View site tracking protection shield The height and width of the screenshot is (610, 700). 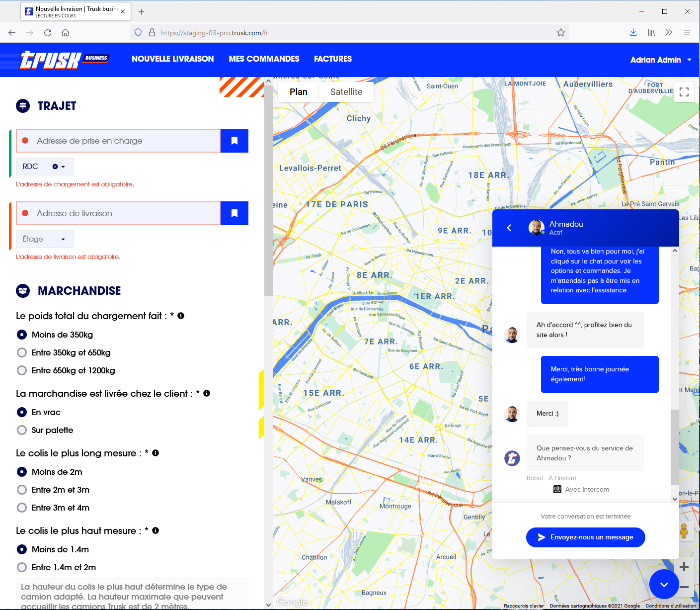pyautogui.click(x=138, y=33)
